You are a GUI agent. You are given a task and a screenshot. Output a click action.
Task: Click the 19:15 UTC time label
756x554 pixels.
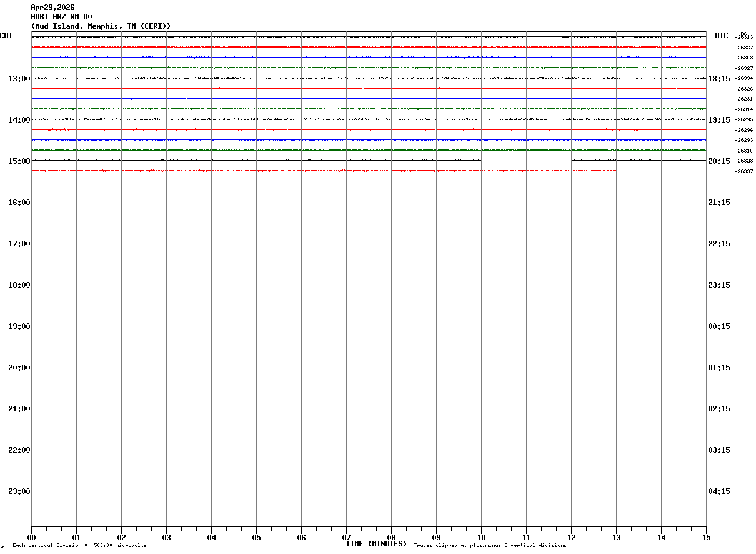(719, 120)
